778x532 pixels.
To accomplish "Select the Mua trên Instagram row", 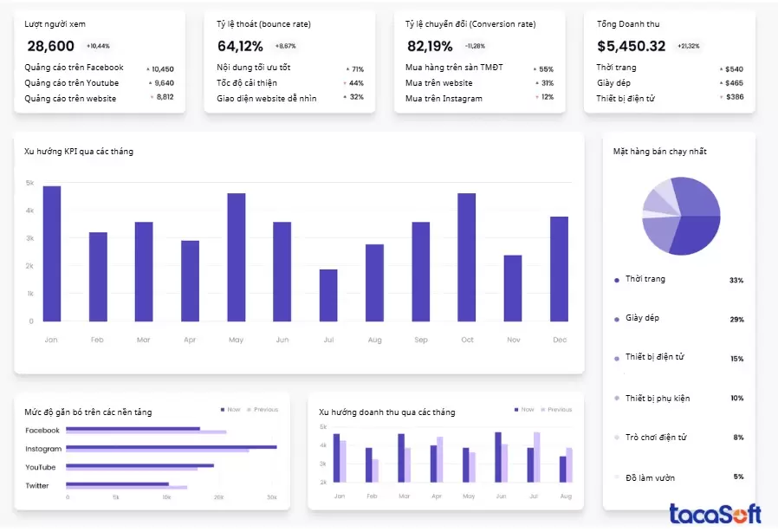I will (443, 99).
